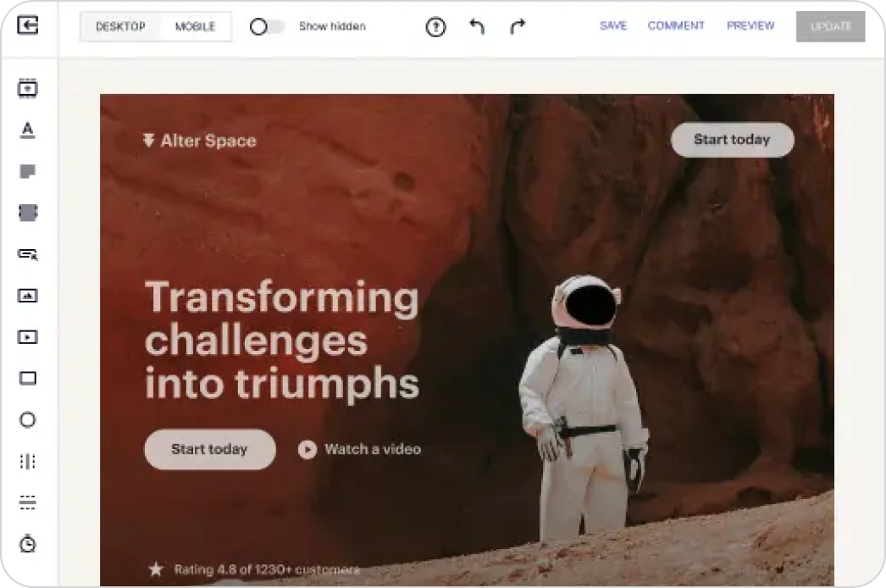Switch to the Mobile view tab

pos(195,27)
